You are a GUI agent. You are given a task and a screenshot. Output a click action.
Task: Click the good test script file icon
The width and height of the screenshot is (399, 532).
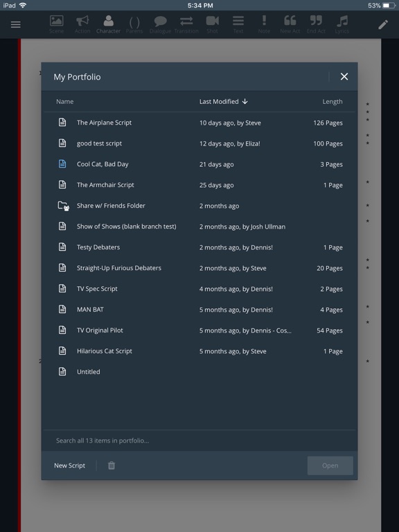[x=62, y=143]
